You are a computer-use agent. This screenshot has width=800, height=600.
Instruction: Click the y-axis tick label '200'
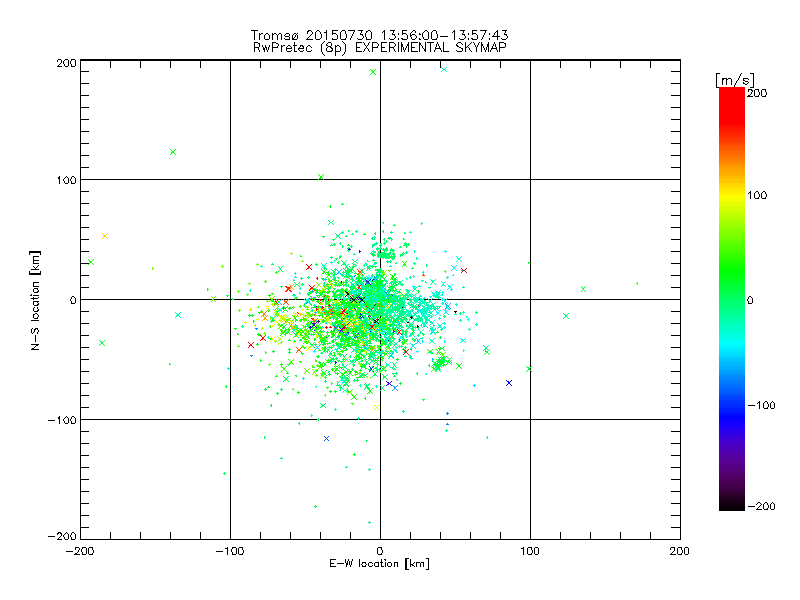point(66,63)
